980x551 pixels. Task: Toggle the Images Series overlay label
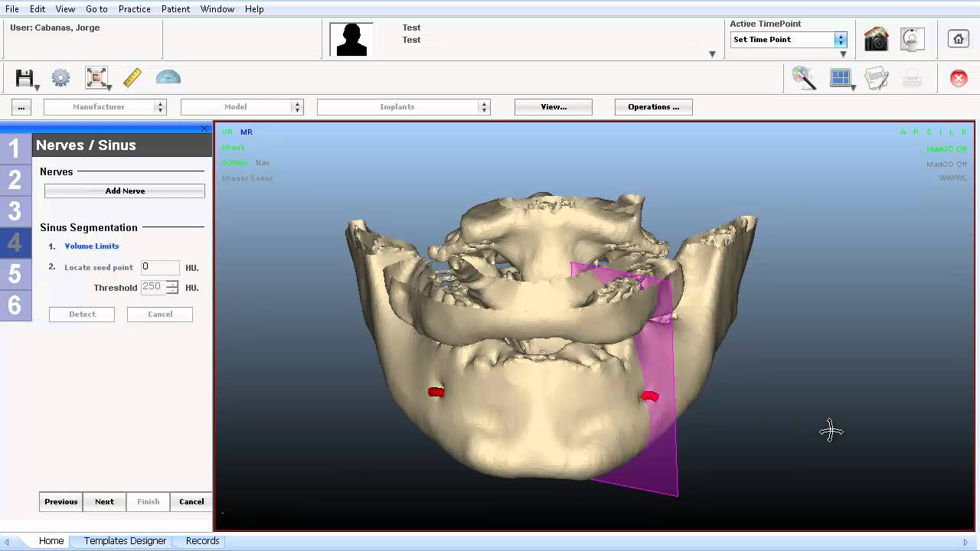point(247,178)
